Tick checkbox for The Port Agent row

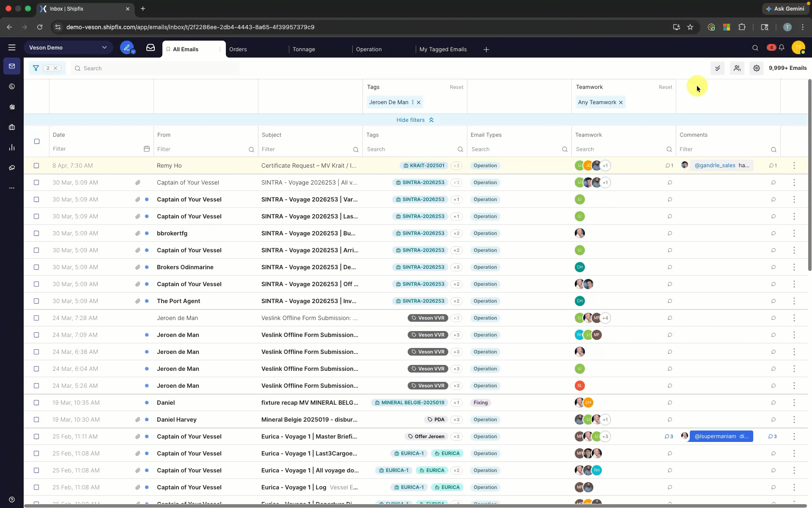[36, 301]
